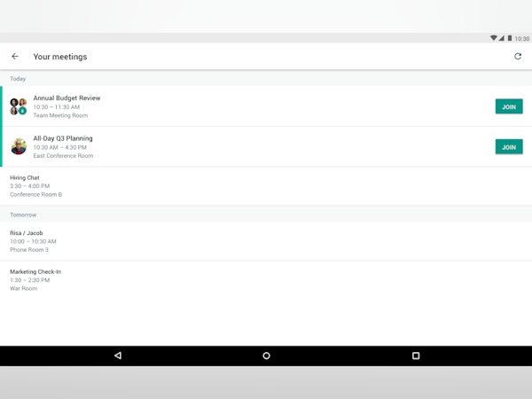Image resolution: width=532 pixels, height=399 pixels.
Task: Join the All-Day Q3 Planning meeting
Action: click(509, 147)
